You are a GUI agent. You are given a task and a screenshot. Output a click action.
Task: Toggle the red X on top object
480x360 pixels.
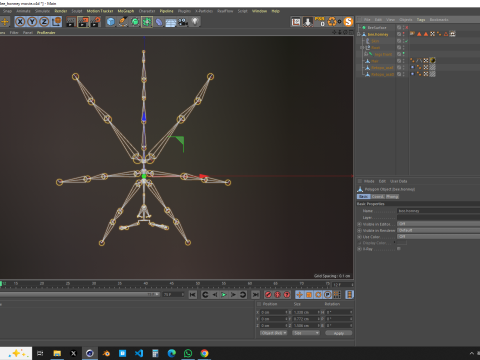407,28
